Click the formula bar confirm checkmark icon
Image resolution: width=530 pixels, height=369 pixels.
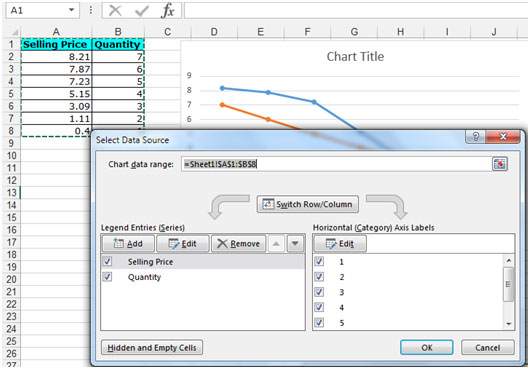[141, 11]
